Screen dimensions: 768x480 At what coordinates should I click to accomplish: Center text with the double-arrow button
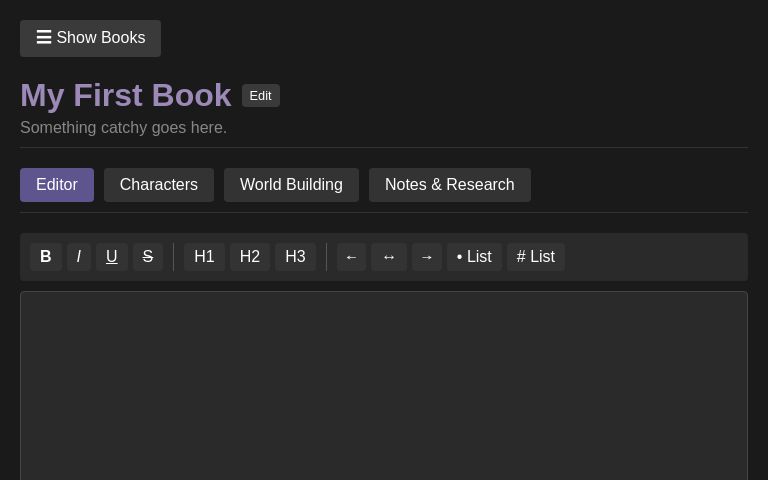pos(389,257)
